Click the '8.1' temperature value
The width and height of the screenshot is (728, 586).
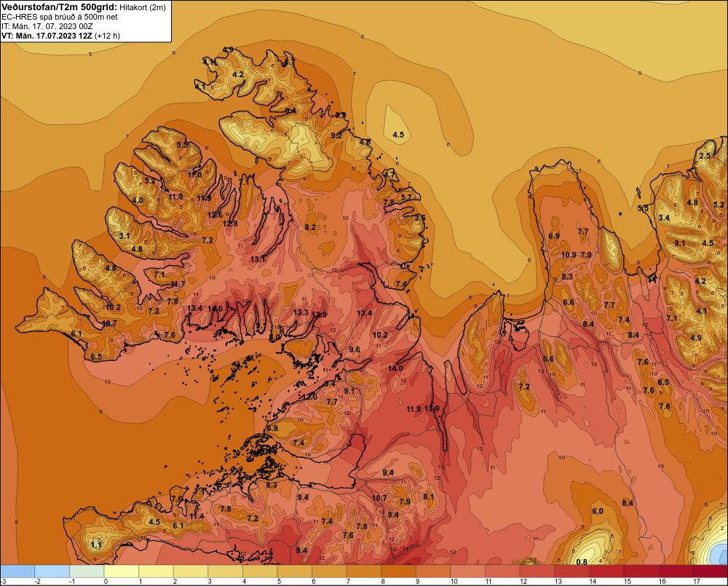(429, 496)
